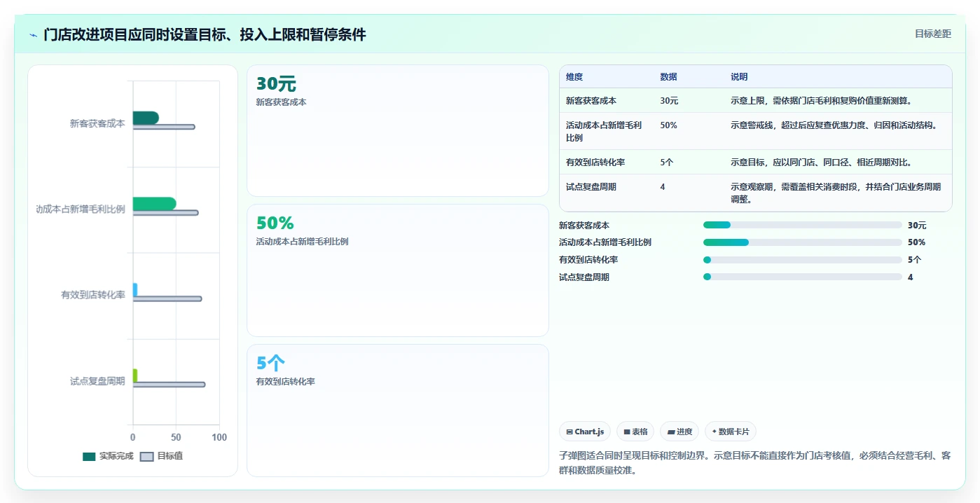The height and width of the screenshot is (503, 980).
Task: Open the 30元 data card
Action: [x=398, y=131]
